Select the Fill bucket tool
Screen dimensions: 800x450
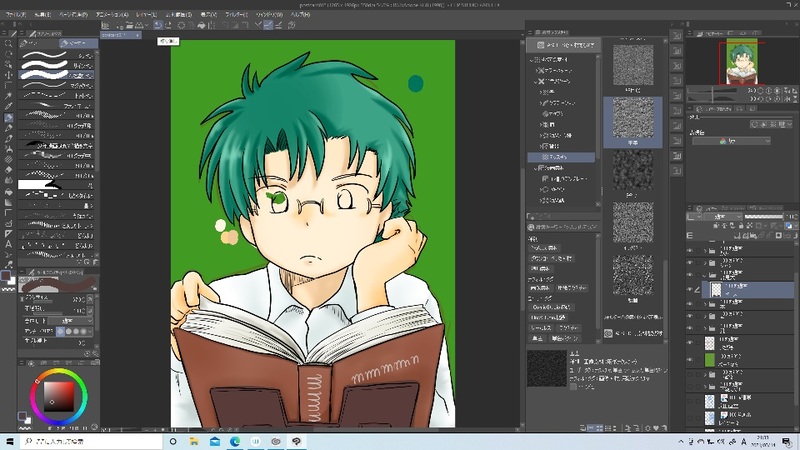pyautogui.click(x=8, y=191)
